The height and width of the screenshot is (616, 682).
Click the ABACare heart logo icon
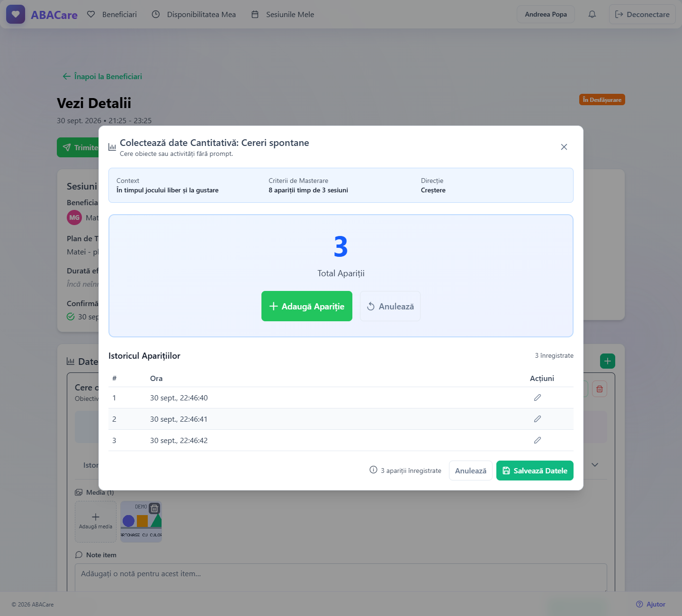tap(16, 14)
